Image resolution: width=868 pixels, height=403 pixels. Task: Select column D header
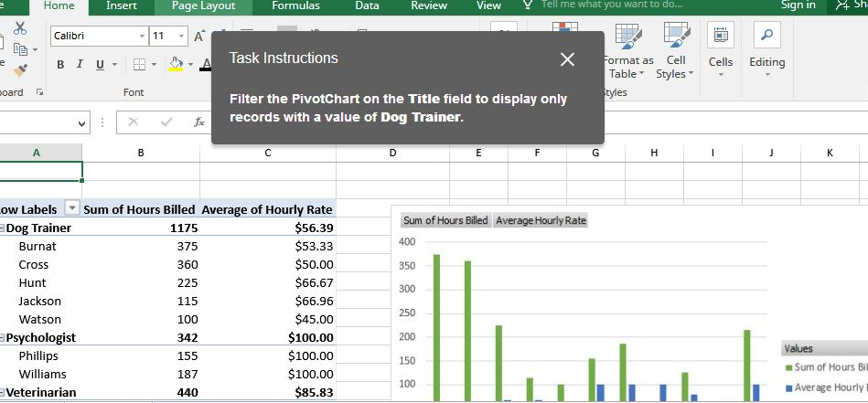pyautogui.click(x=392, y=153)
